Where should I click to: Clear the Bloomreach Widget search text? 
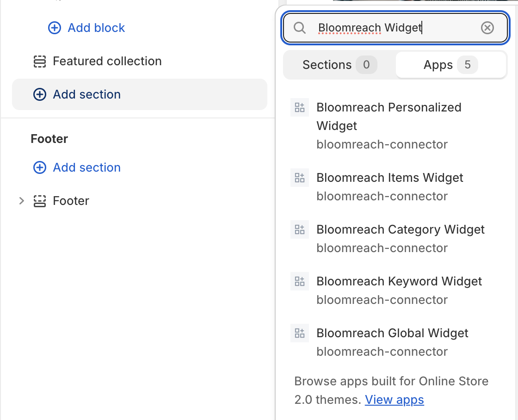point(487,28)
